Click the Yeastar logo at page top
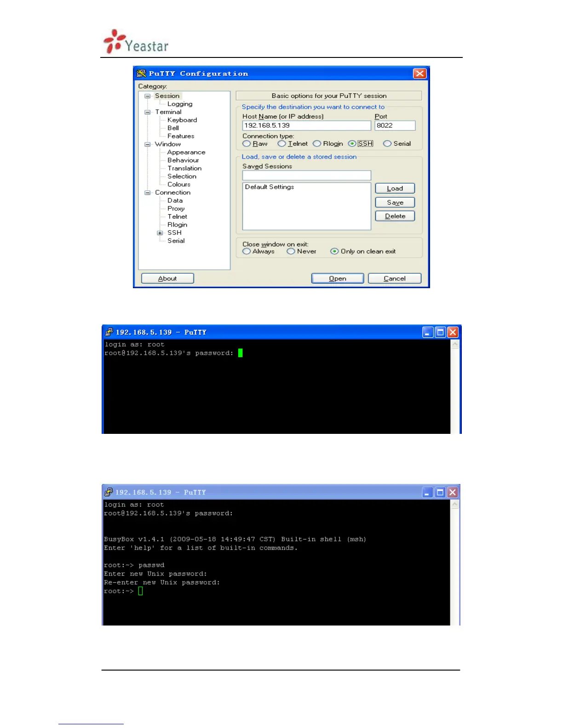This screenshot has height=728, width=563. tap(136, 42)
